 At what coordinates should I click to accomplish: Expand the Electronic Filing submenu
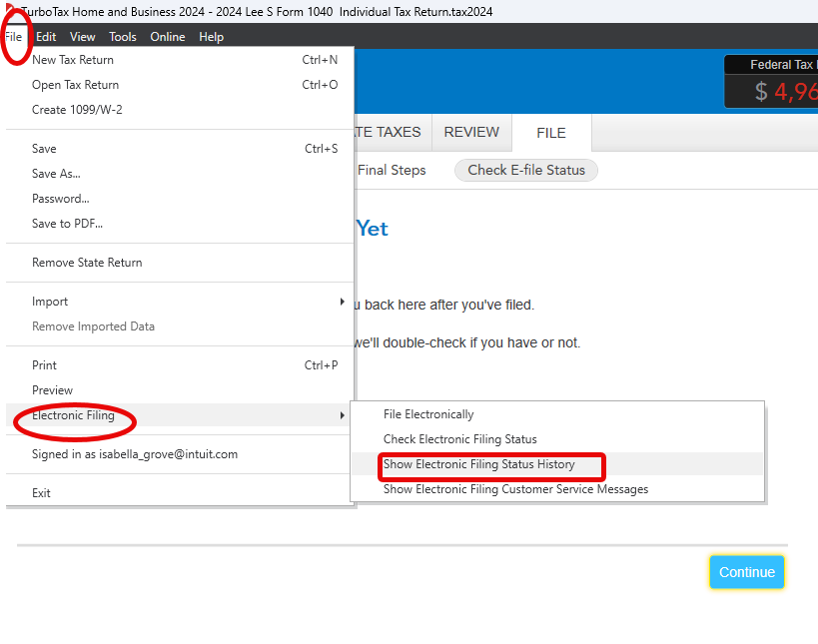pos(180,415)
